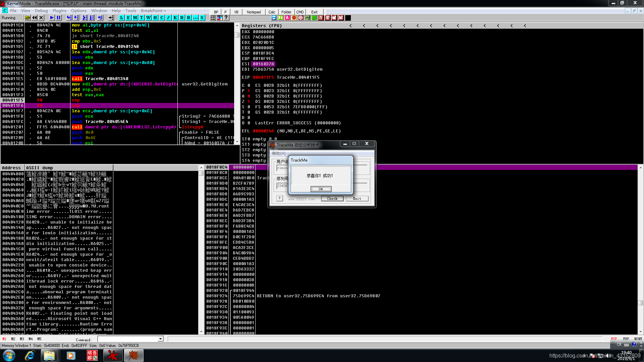This screenshot has height=362, width=644.
Task: Click the help question mark toolbar icon
Action: 226,18
